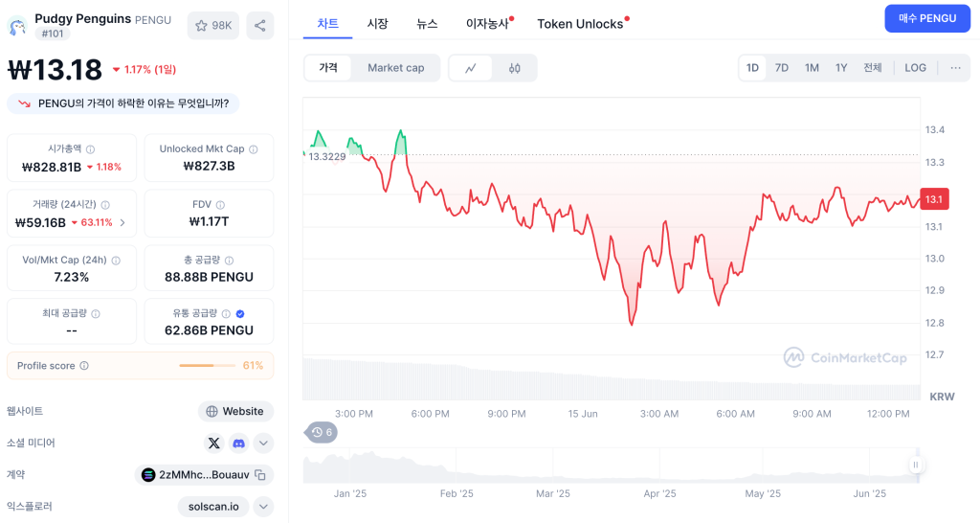Click the 매수 PENGU buy button
Viewport: 980px width, 523px height.
(x=927, y=19)
